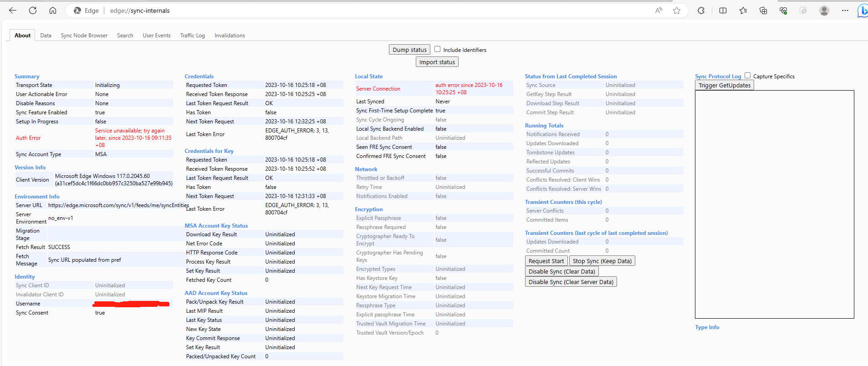Click the redacted Username value
868x366 pixels.
coord(131,303)
